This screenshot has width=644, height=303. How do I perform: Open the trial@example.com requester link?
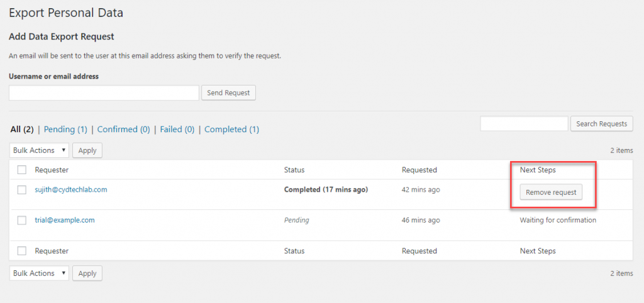point(64,221)
